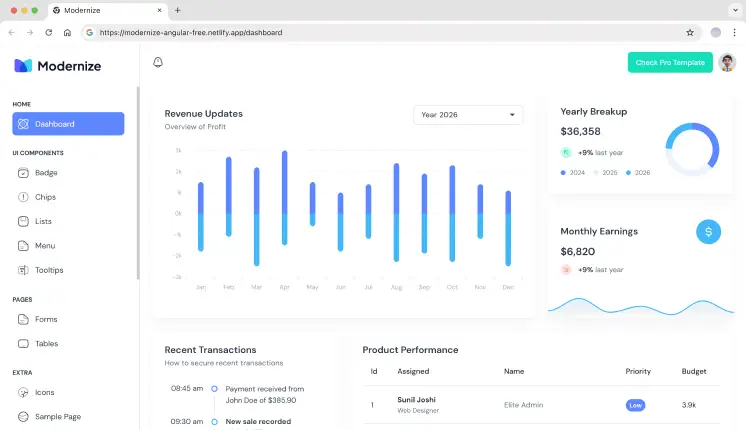Click the Chips sidebar icon
Screen dimensions: 746x430
point(23,197)
